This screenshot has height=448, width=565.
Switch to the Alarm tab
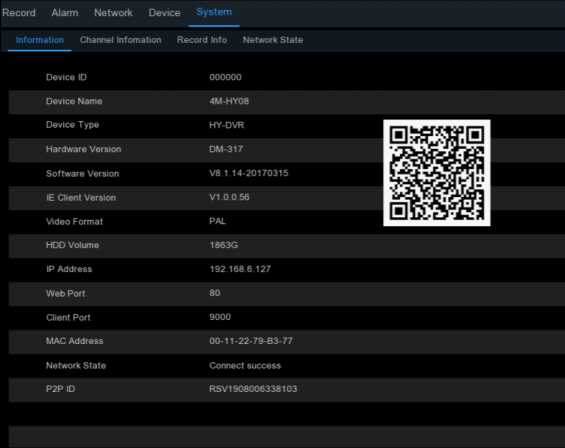[65, 13]
